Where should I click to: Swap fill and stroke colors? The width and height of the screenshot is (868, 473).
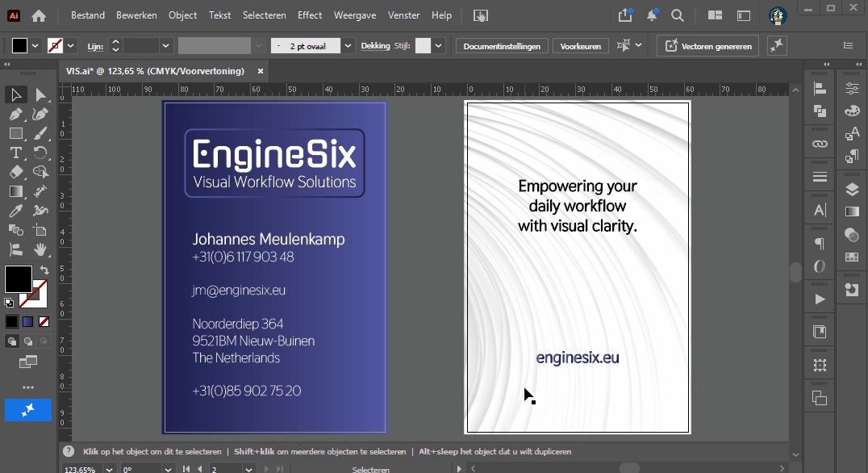point(44,270)
